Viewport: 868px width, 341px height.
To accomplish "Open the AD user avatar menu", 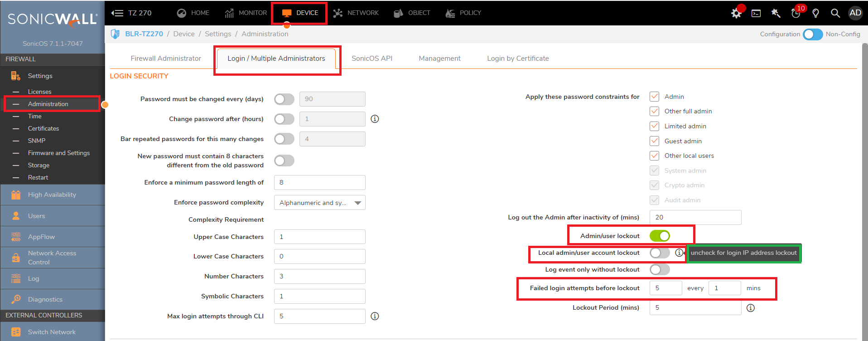I will [x=855, y=13].
